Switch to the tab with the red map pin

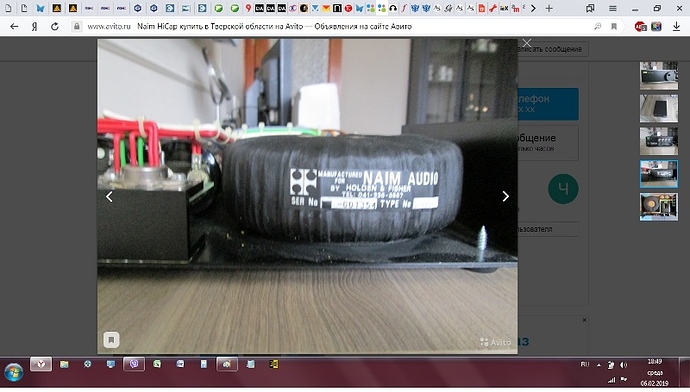[248, 8]
